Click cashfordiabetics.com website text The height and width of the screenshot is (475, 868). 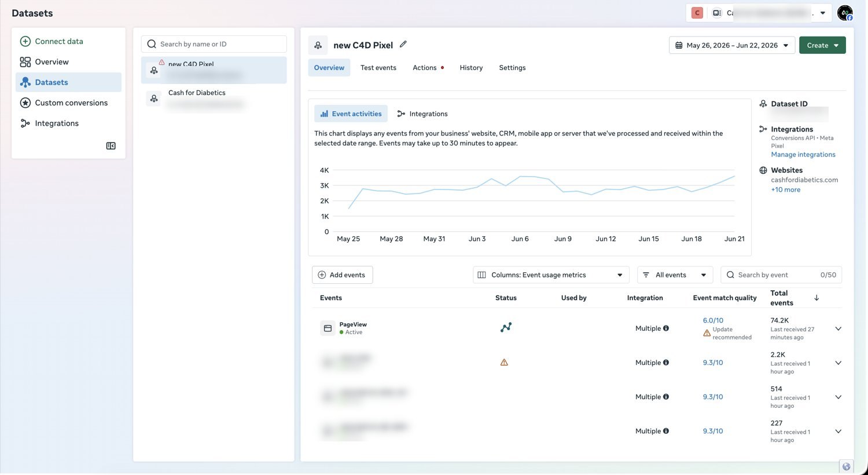click(x=804, y=180)
